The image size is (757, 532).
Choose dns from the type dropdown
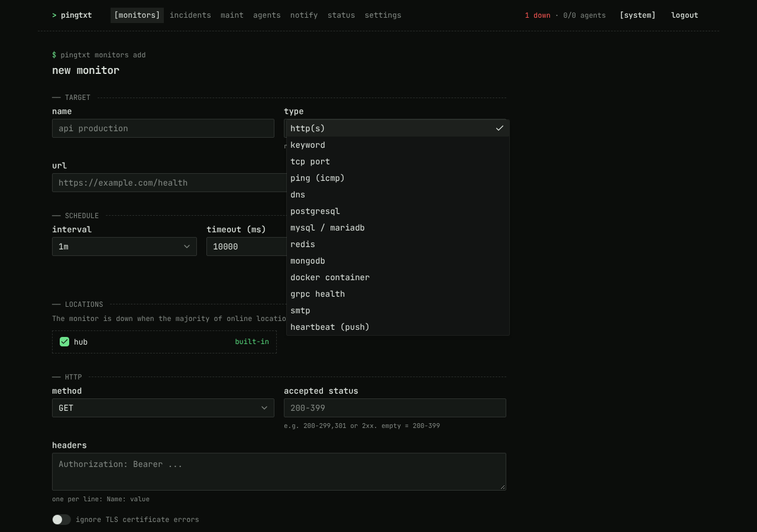click(397, 194)
